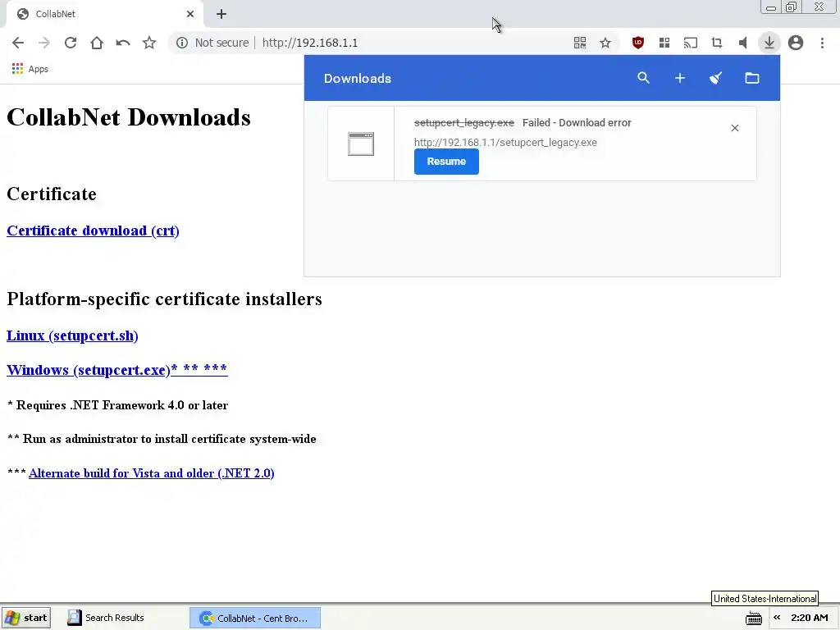Open the Apps shortcut in bookmarks bar
The height and width of the screenshot is (630, 840).
click(30, 69)
